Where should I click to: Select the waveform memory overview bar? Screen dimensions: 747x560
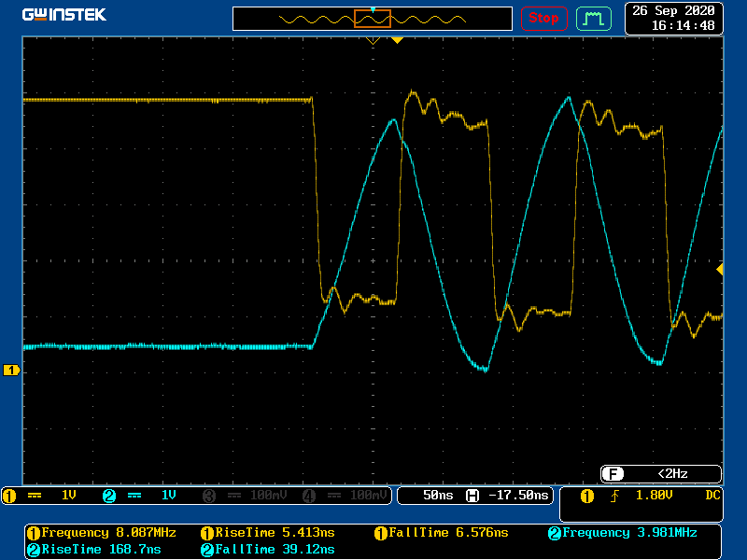373,19
